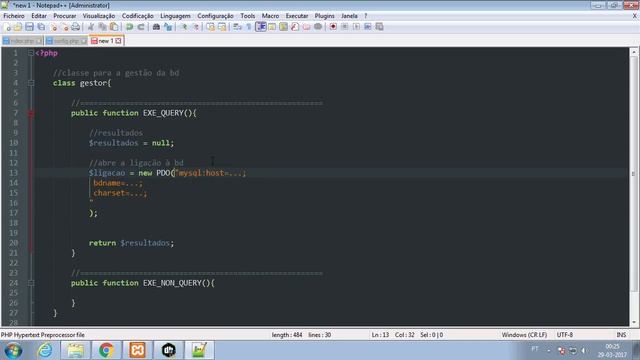Switch to the first document tab
Image resolution: width=640 pixels, height=360 pixels.
[22, 41]
